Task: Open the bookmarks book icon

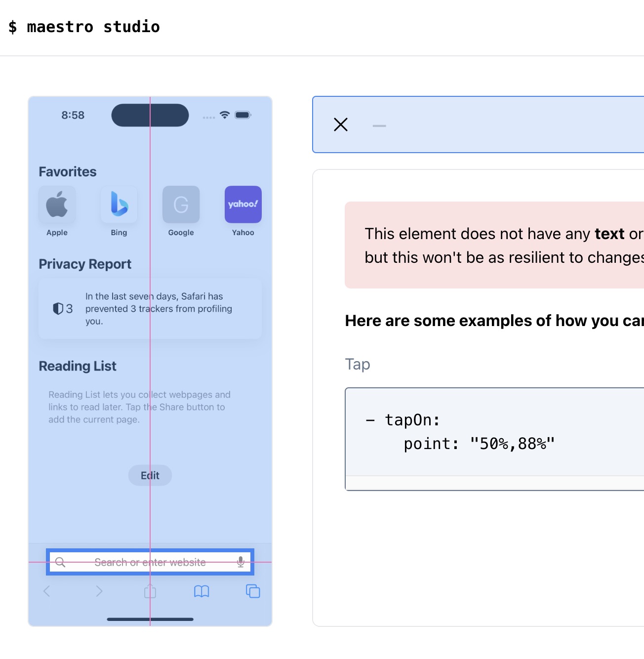Action: (x=201, y=591)
